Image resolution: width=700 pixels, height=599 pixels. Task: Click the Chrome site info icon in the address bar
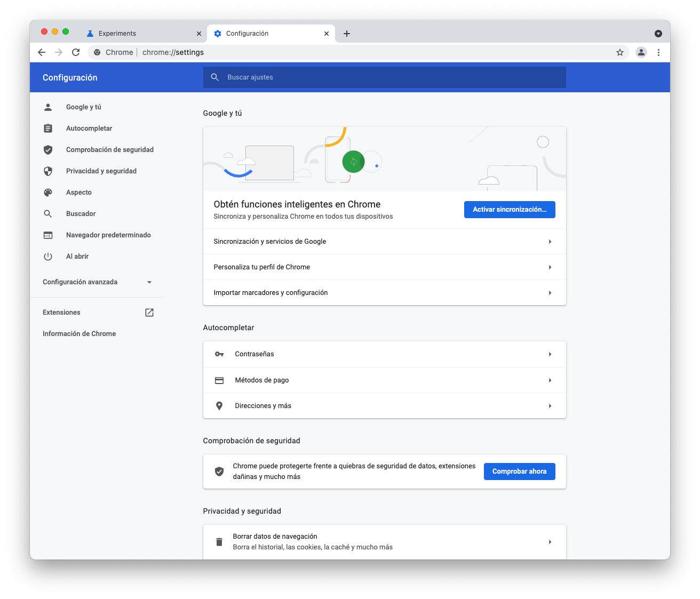(x=97, y=52)
